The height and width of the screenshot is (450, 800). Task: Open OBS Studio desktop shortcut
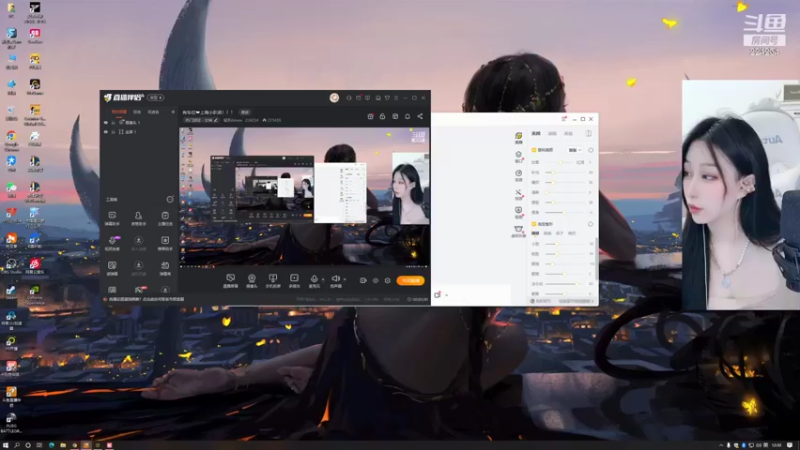click(x=11, y=266)
